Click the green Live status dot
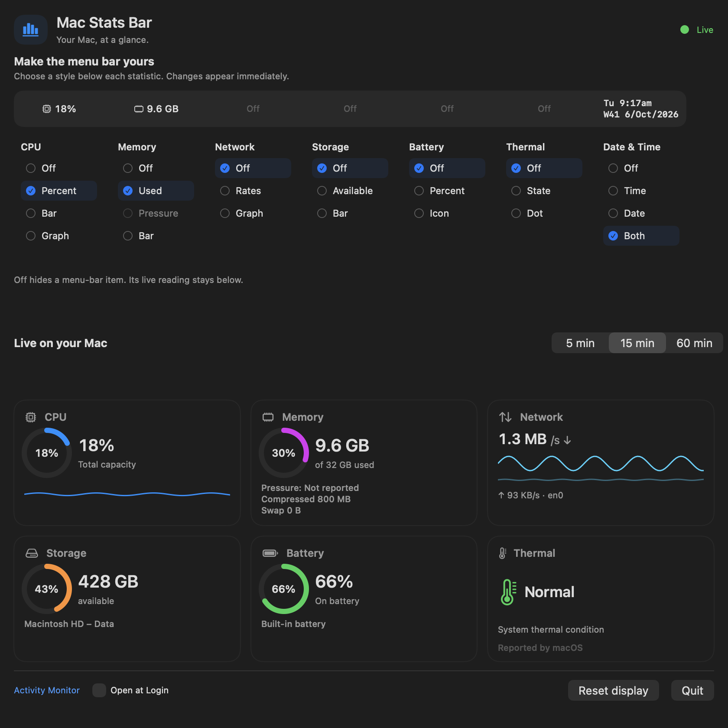Image resolution: width=728 pixels, height=728 pixels. (x=685, y=29)
